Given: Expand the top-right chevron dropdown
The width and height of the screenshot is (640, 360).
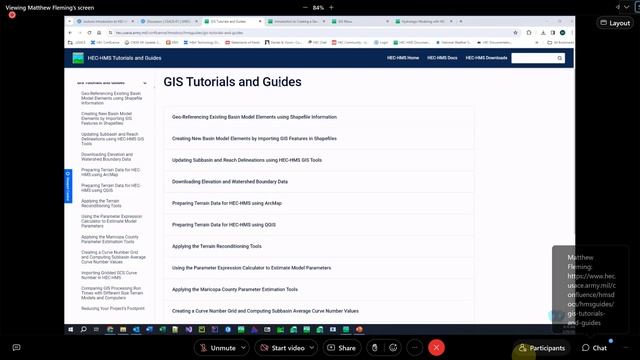Looking at the screenshot, I should [626, 7].
